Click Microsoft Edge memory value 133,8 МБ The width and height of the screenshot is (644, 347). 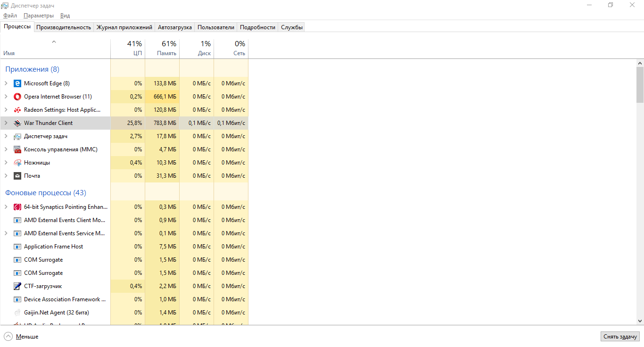[x=165, y=83]
